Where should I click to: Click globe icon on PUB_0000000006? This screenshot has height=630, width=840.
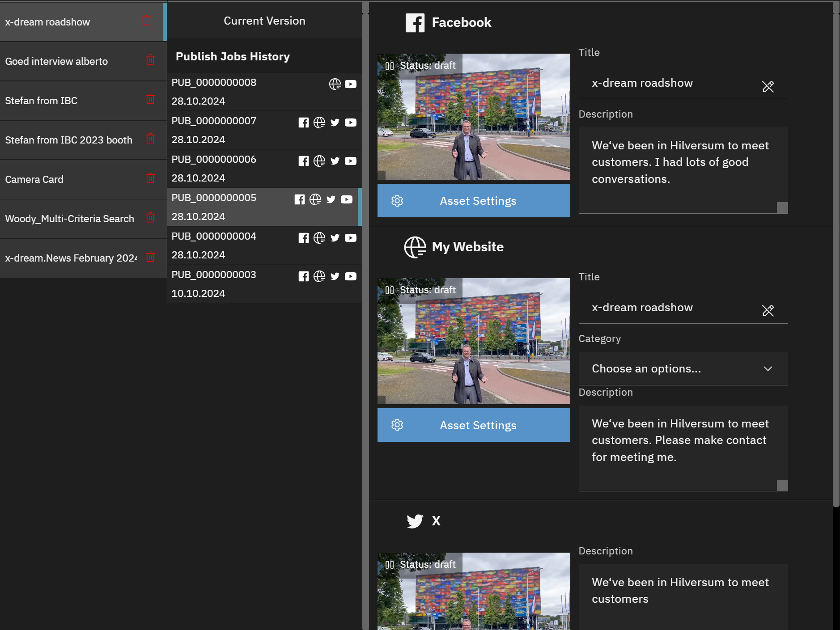[x=319, y=161]
